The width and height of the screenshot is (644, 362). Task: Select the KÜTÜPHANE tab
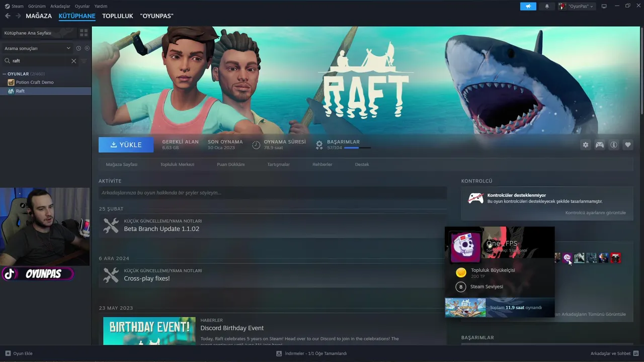(x=77, y=16)
